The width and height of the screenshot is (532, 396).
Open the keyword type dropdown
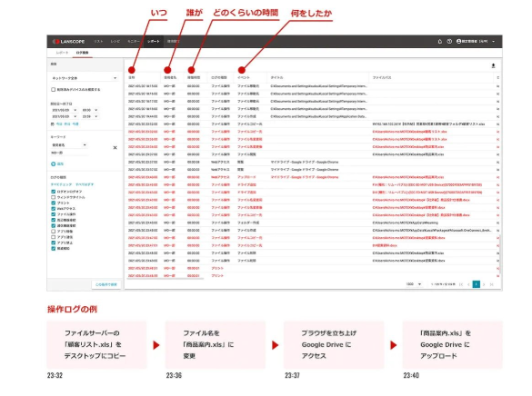click(x=69, y=145)
